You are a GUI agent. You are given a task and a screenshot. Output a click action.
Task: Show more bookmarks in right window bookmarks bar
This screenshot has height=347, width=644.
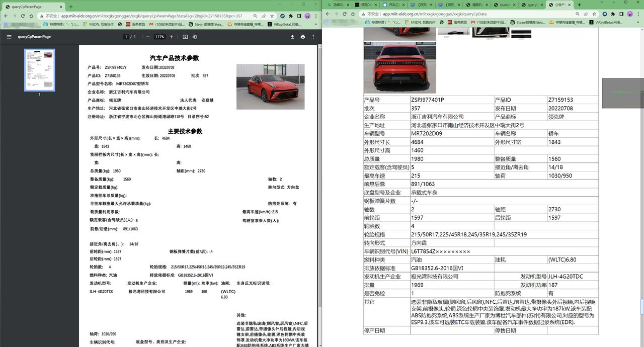(x=638, y=22)
